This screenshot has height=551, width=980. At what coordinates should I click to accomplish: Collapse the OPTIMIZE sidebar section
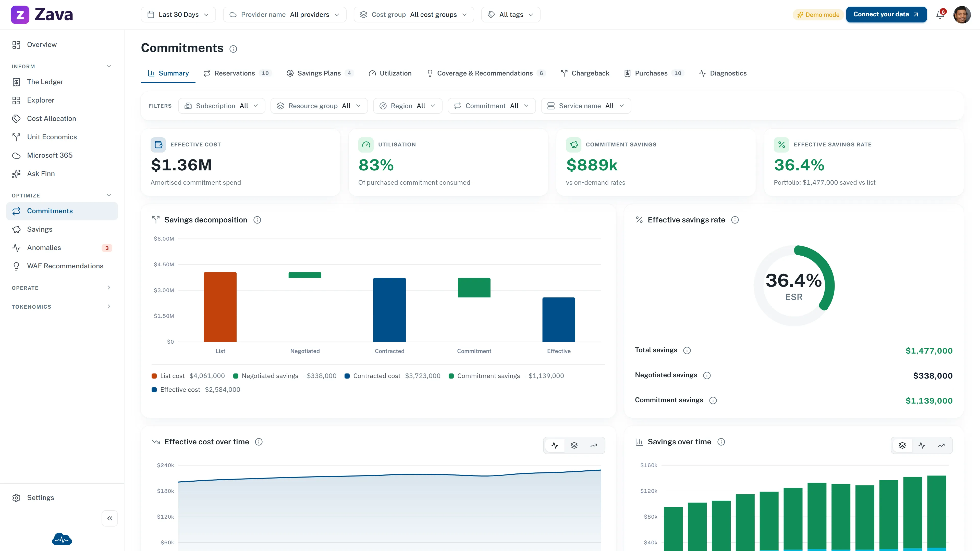point(109,195)
